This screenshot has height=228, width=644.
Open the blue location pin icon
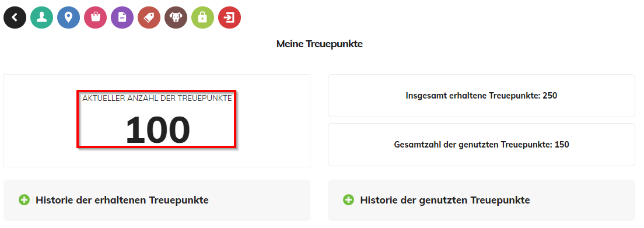[69, 17]
